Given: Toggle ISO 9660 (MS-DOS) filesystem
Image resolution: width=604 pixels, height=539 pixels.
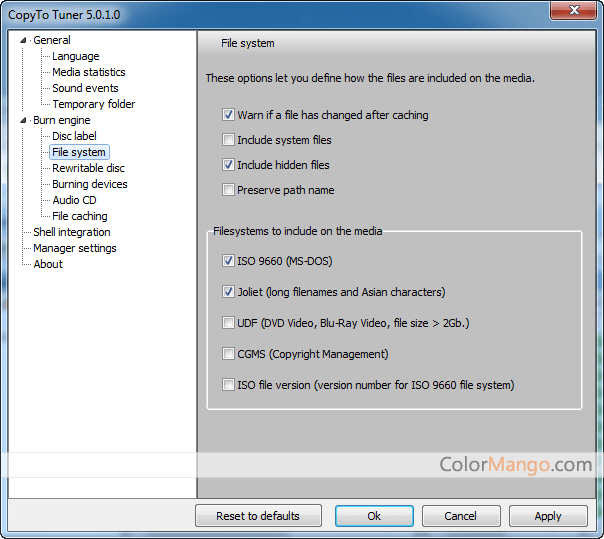Looking at the screenshot, I should pyautogui.click(x=229, y=261).
